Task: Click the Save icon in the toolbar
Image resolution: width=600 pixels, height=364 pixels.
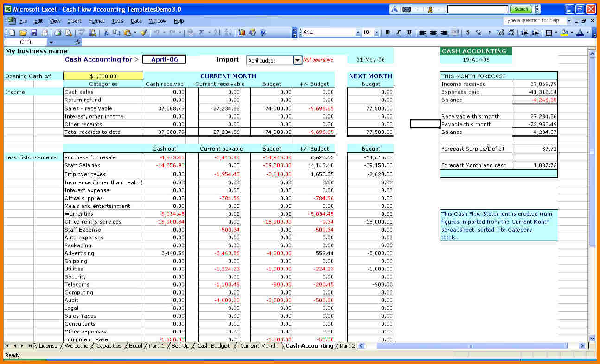Action: 34,32
